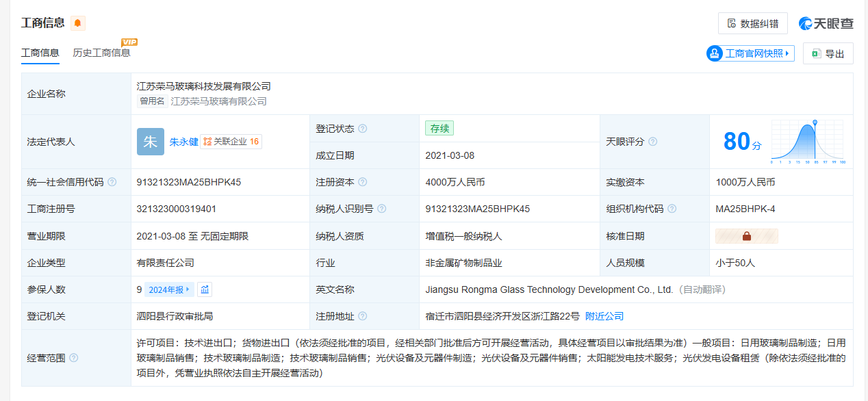Click the help icon beside 统一社会信用代码
The image size is (868, 401).
[112, 182]
